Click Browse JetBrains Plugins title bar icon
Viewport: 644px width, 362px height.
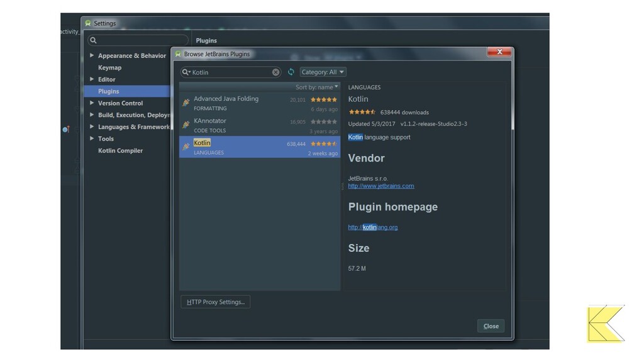pos(178,54)
